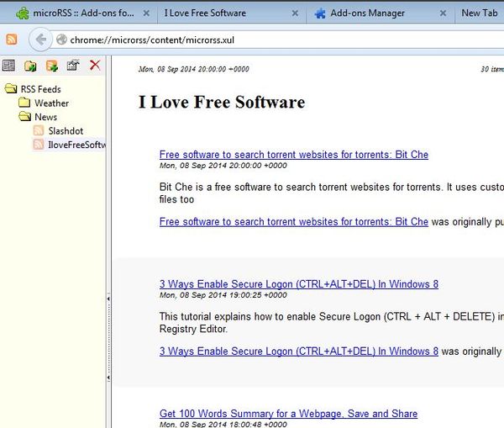This screenshot has height=428, width=504.
Task: Click the address bar URL field
Action: point(277,40)
